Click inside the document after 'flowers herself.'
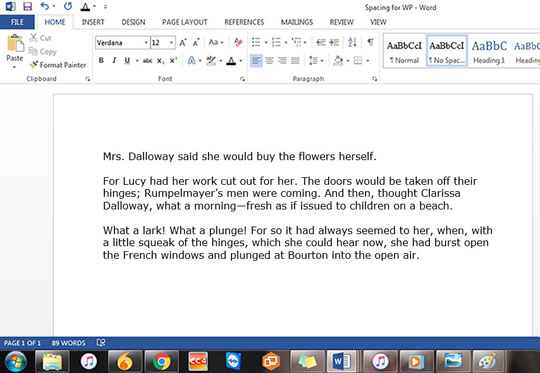540x373 pixels. [x=378, y=157]
